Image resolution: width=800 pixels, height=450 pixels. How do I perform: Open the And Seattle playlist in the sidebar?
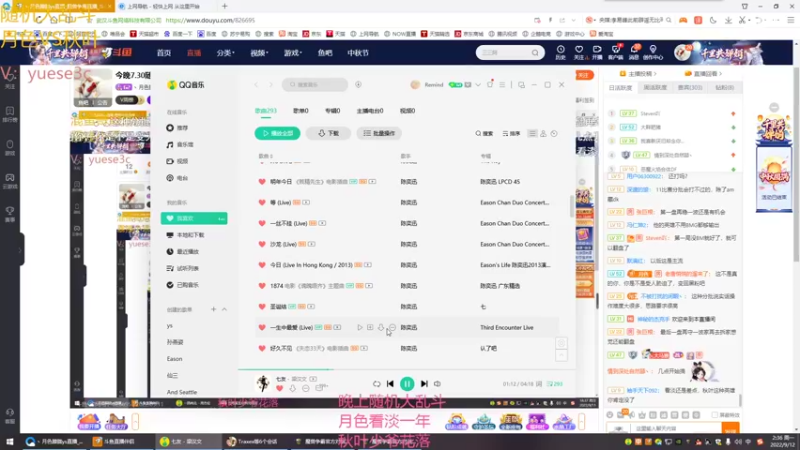[x=182, y=392]
